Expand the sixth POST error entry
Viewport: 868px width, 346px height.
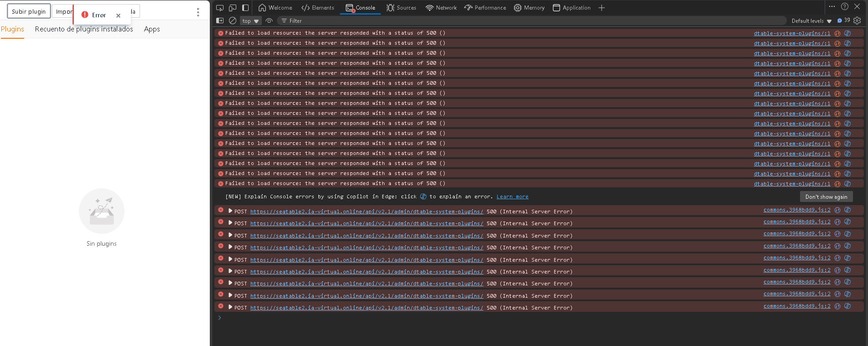[230, 271]
